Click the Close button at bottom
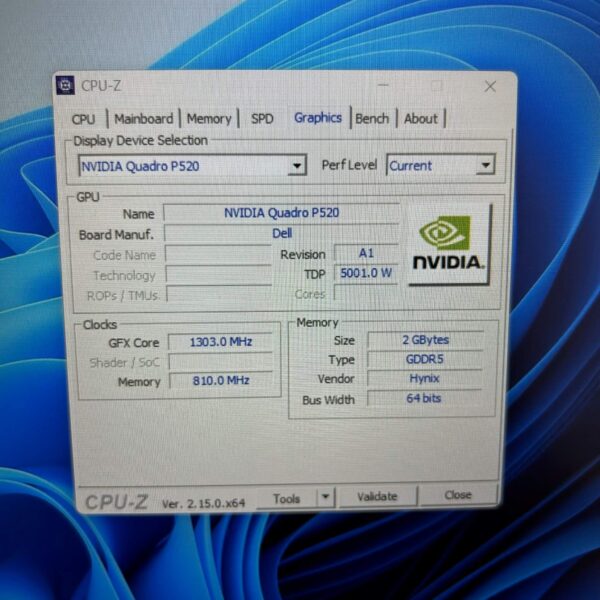600x600 pixels. (458, 495)
